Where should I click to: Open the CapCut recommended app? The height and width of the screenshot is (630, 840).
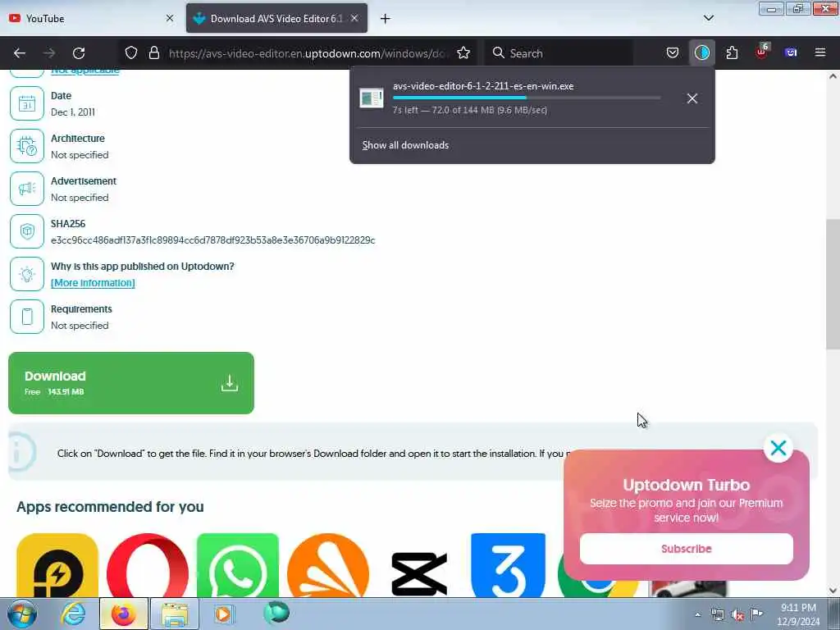pos(419,573)
